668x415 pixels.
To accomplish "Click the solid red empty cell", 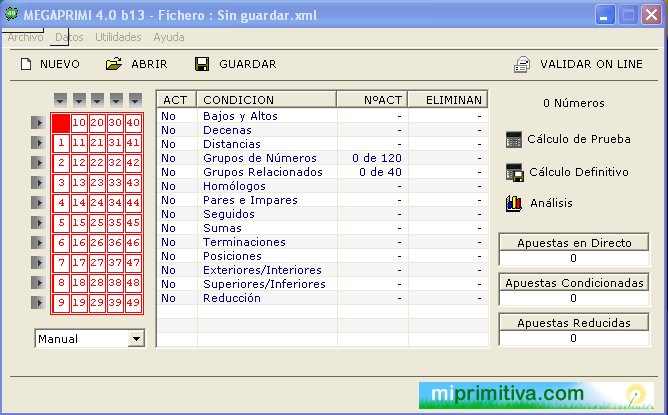I will tap(61, 123).
